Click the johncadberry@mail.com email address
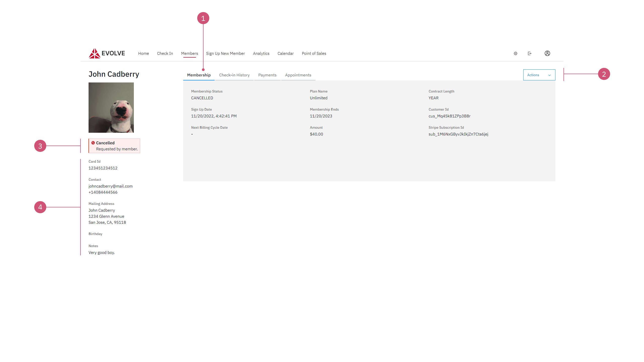 pos(110,186)
